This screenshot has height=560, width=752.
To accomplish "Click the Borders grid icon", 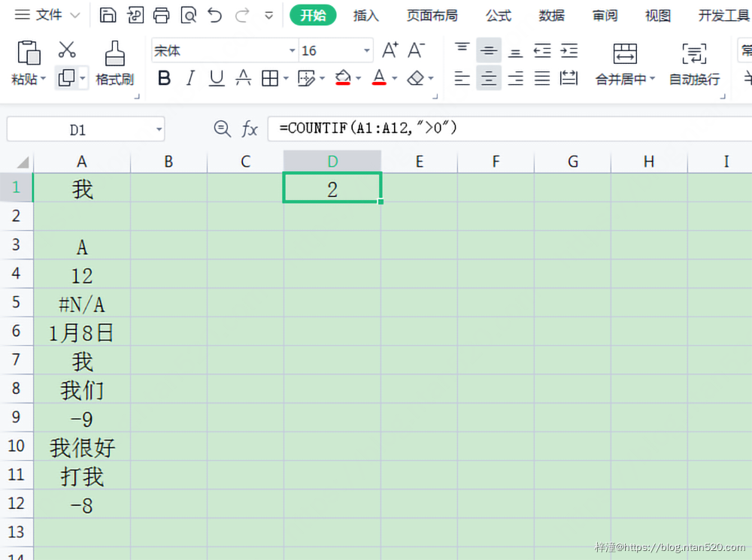I will tap(270, 77).
